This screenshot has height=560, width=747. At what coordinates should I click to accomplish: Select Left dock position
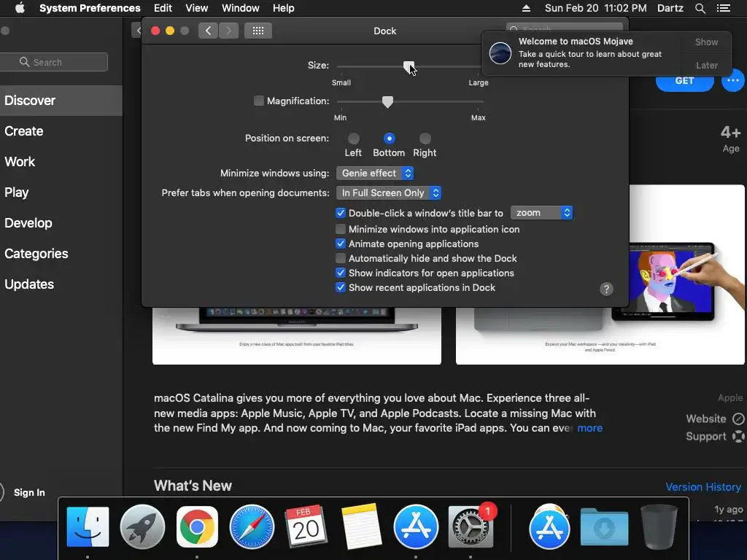pyautogui.click(x=354, y=139)
